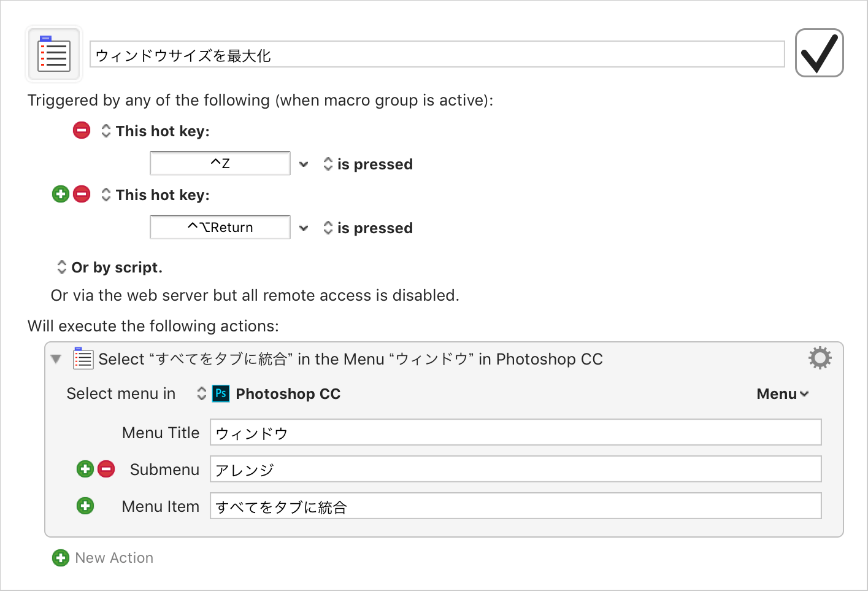Click the action title 'Select すべてをタブに統合'
Viewport: 868px width, 591px height.
click(x=351, y=359)
